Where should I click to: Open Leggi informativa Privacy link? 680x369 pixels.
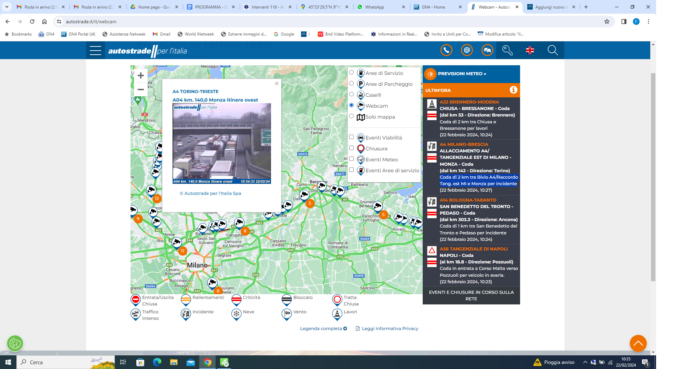pos(387,329)
